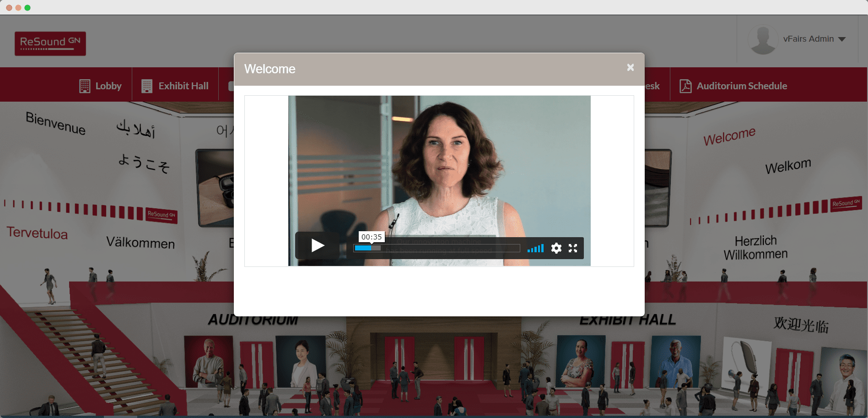Click the Lobby building icon
This screenshot has height=418, width=868.
[x=85, y=86]
